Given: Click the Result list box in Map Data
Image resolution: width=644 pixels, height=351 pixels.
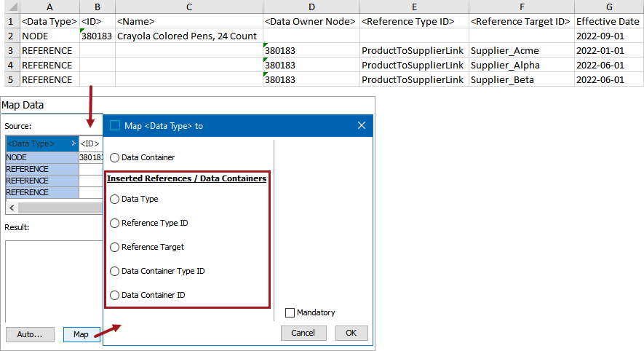Looking at the screenshot, I should tap(54, 281).
